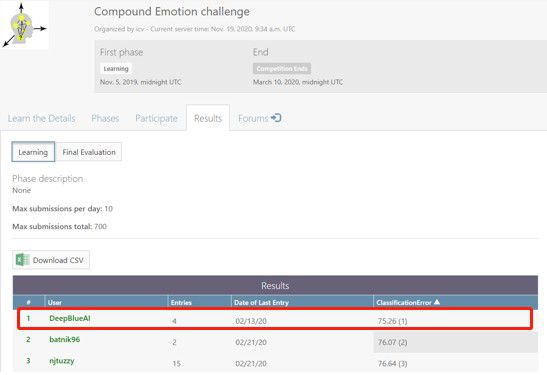Screen dimensions: 547x375
Task: Select the Learning phase button
Action: (33, 152)
